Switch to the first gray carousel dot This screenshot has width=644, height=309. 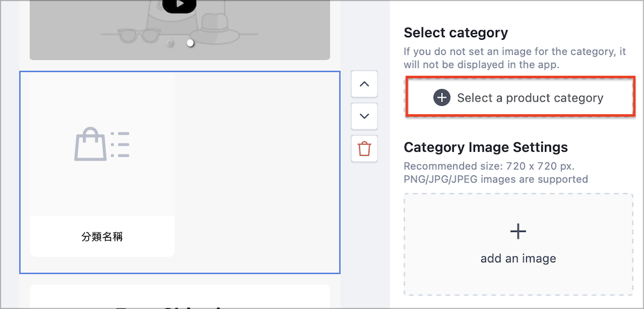point(170,43)
